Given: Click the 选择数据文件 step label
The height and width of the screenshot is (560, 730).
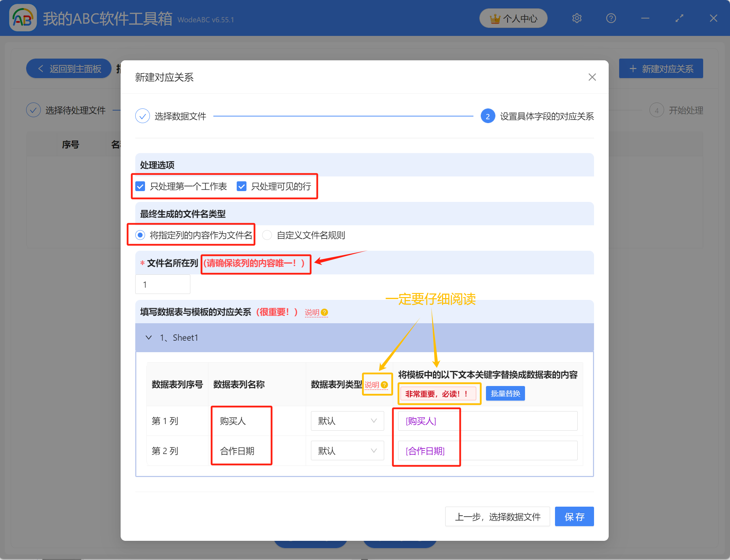Looking at the screenshot, I should 180,116.
